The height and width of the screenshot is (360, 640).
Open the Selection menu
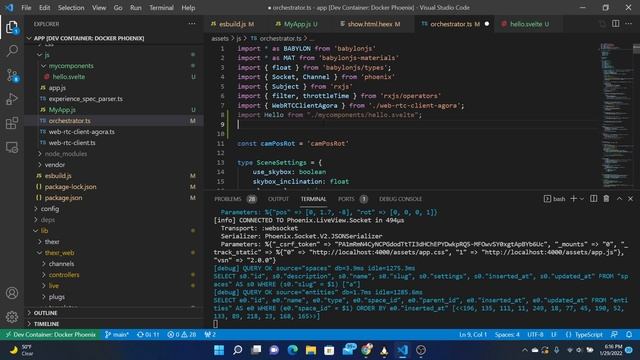[71, 8]
